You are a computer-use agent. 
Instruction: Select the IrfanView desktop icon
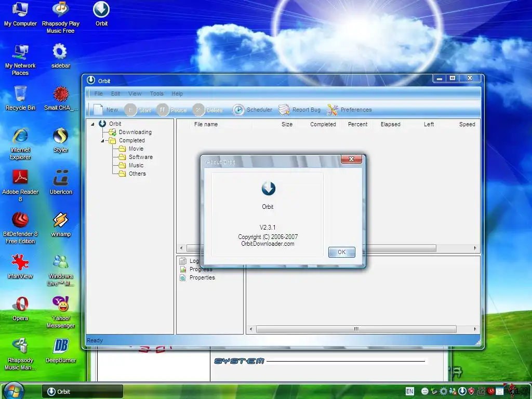[20, 267]
